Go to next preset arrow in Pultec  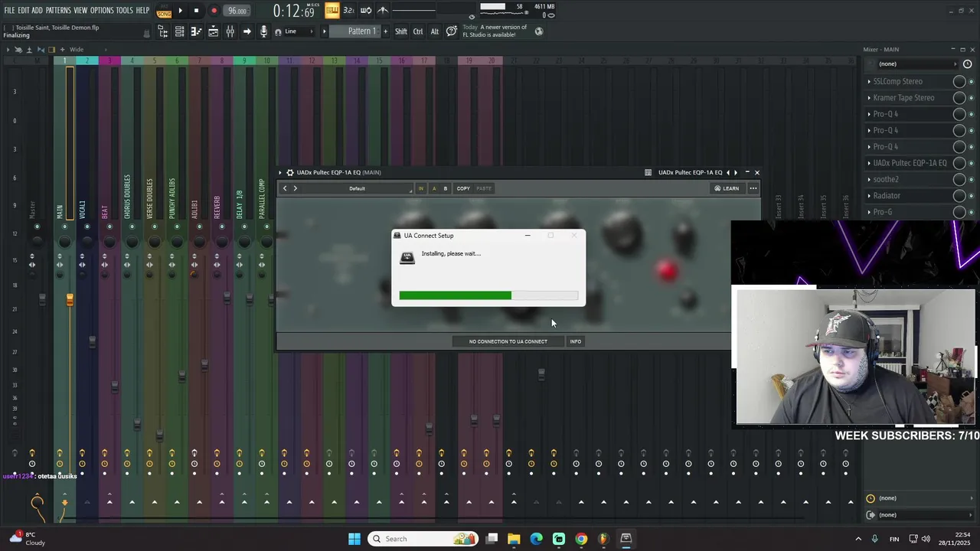click(296, 188)
